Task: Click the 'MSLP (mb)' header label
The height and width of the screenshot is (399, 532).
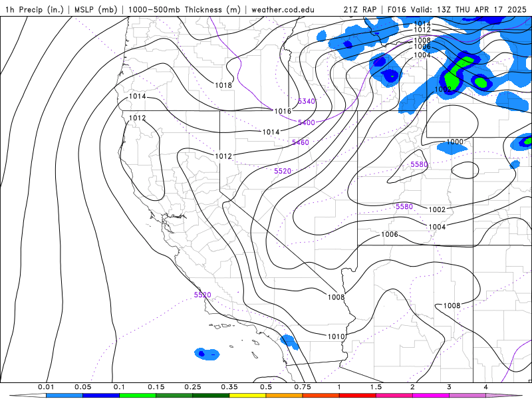Action: pyautogui.click(x=96, y=9)
